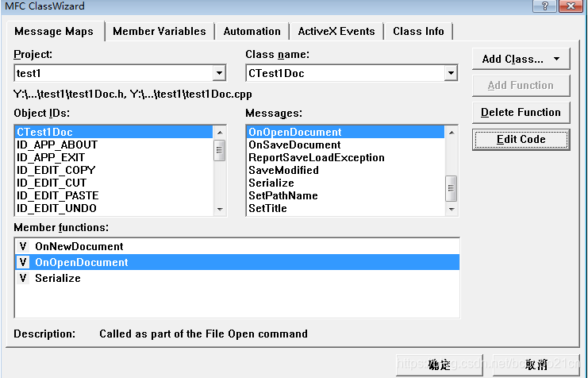The image size is (588, 378).
Task: Click down arrow of Messages scrollbar
Action: point(452,209)
